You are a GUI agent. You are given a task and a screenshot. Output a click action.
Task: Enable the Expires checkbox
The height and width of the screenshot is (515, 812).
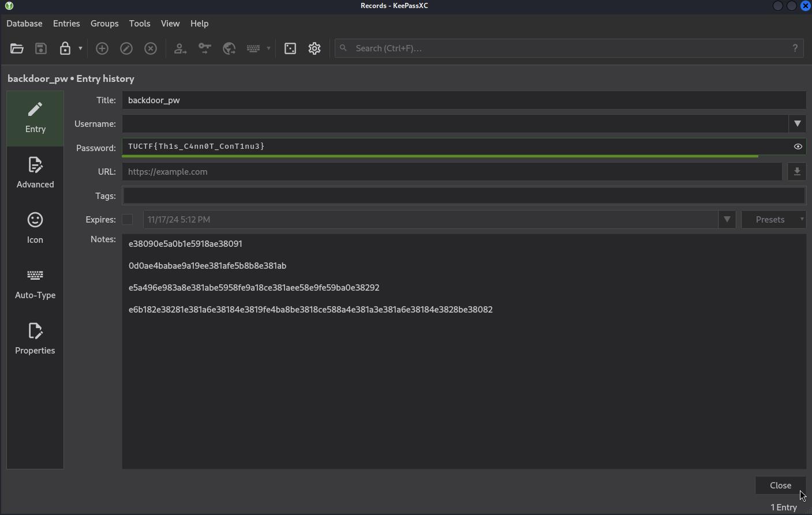point(128,220)
